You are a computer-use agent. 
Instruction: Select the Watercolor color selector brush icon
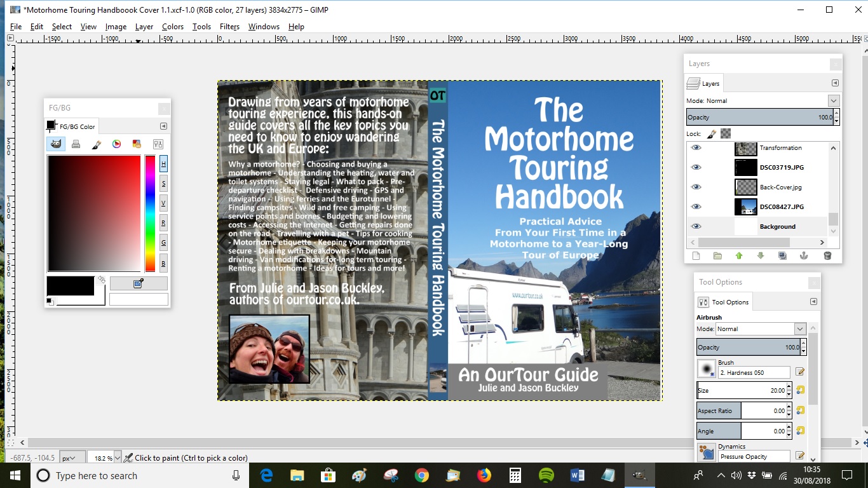(x=96, y=144)
